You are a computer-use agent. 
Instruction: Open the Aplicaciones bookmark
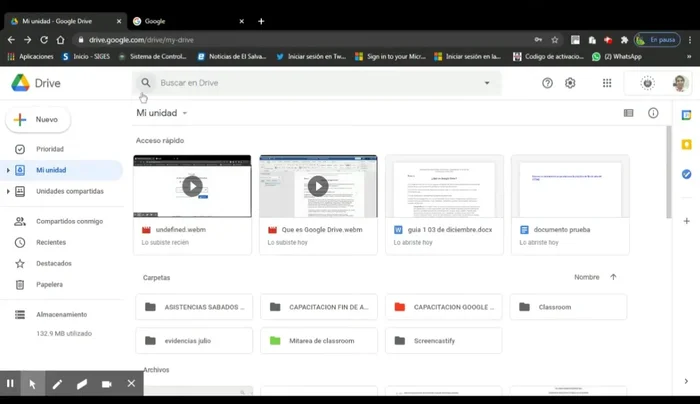tap(31, 57)
